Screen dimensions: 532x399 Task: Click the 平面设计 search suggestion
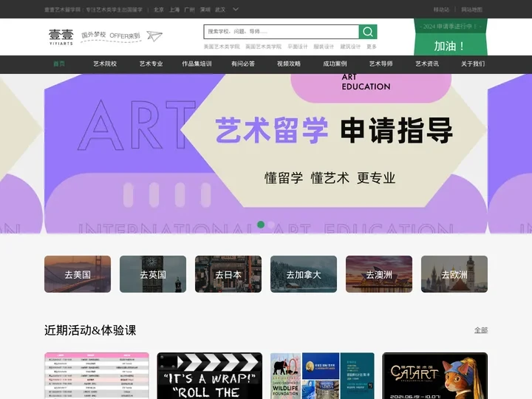(298, 47)
